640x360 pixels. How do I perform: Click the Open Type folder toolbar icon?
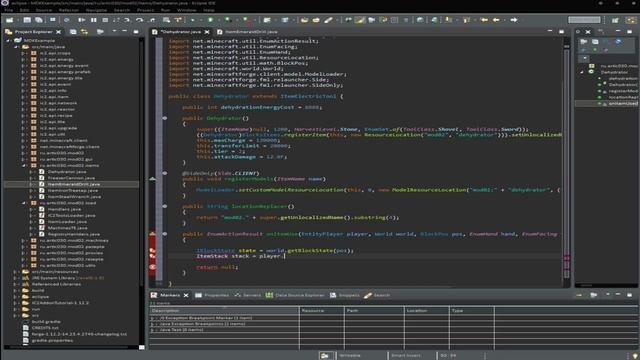click(304, 20)
